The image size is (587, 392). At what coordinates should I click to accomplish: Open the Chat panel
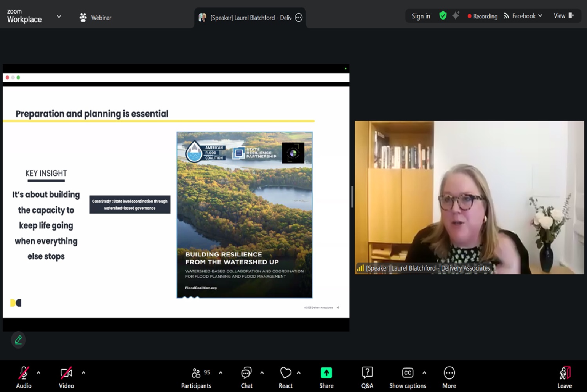coord(247,378)
